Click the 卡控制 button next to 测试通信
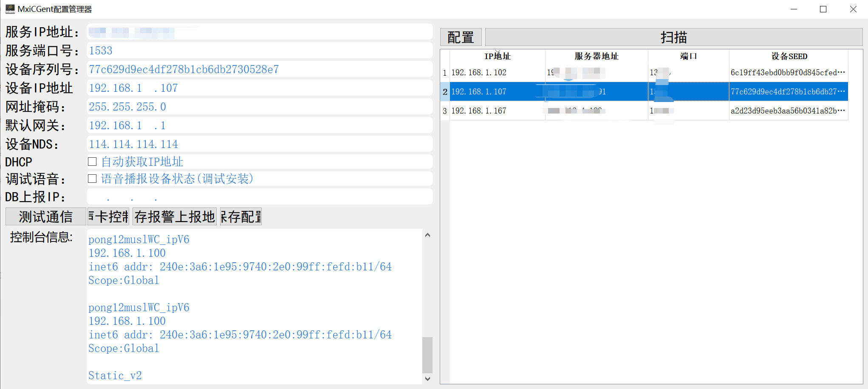Screen dimensions: 868x389 tap(108, 217)
